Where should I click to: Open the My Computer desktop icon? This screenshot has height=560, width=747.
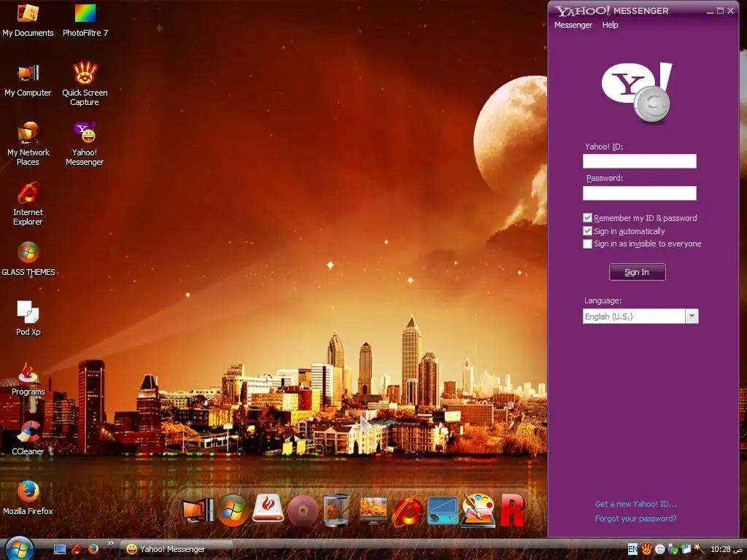pyautogui.click(x=28, y=80)
